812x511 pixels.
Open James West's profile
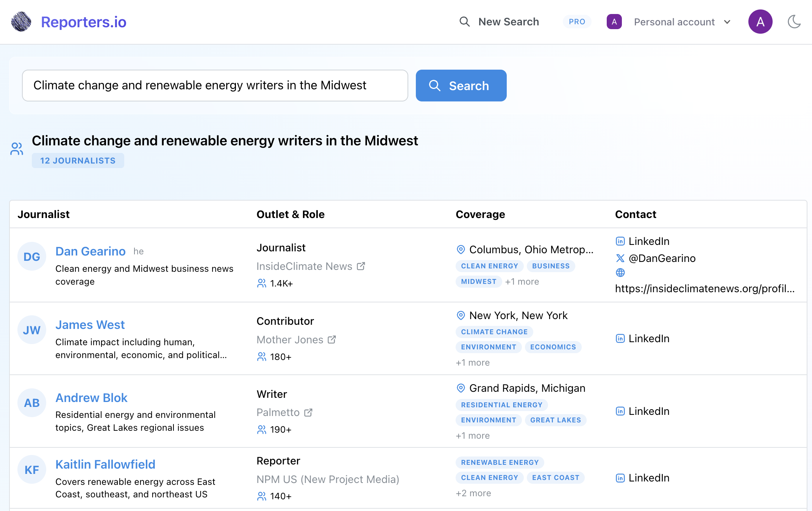pyautogui.click(x=90, y=325)
